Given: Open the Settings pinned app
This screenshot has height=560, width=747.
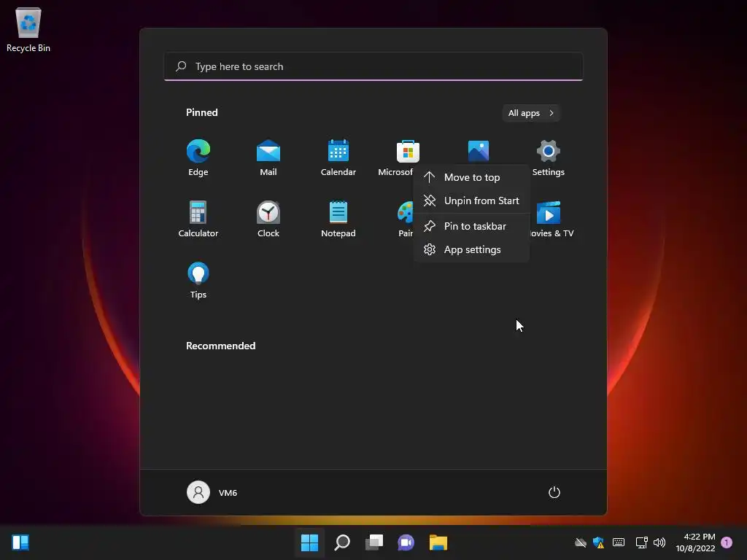Looking at the screenshot, I should 549,157.
